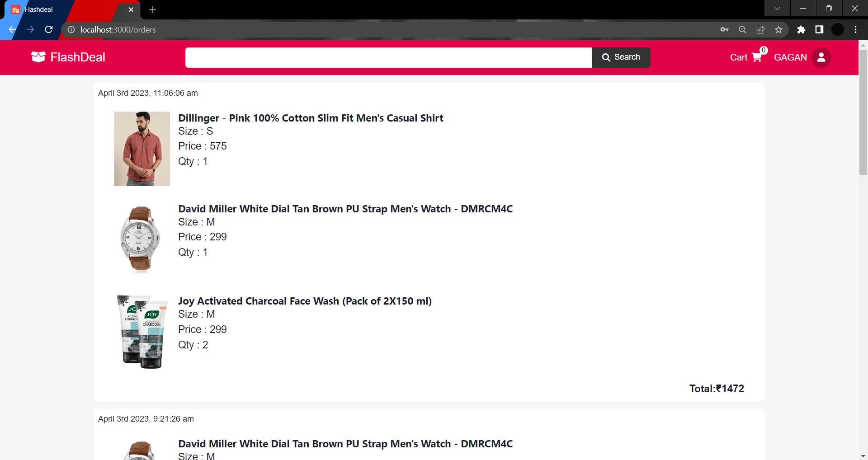
Task: Open the three-dot browser menu
Action: (x=855, y=29)
